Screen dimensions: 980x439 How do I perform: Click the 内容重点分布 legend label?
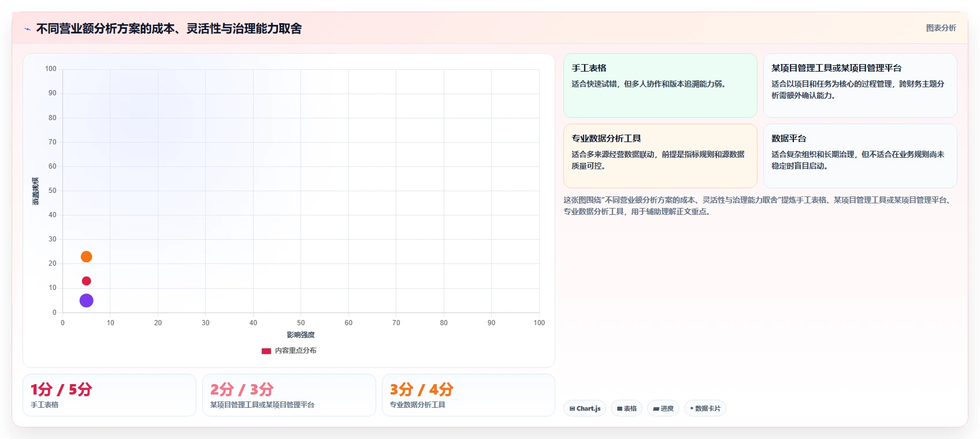click(x=295, y=351)
